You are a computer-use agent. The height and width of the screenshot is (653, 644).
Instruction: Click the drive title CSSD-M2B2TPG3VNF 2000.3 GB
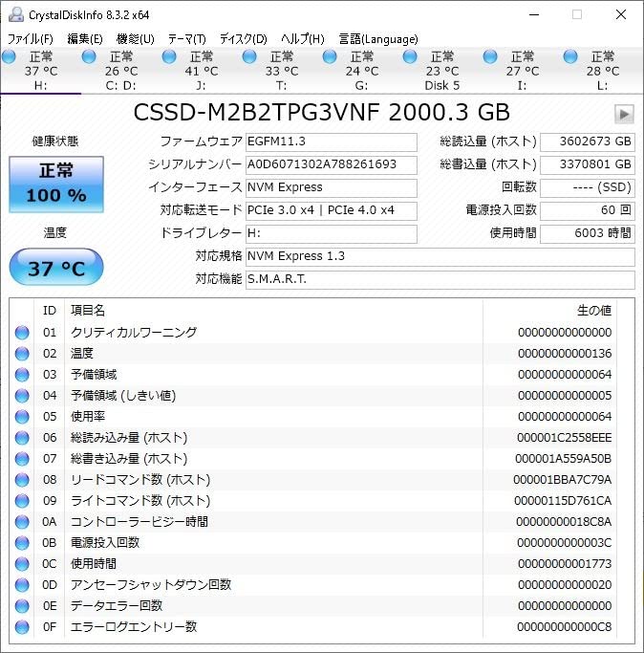coord(321,113)
